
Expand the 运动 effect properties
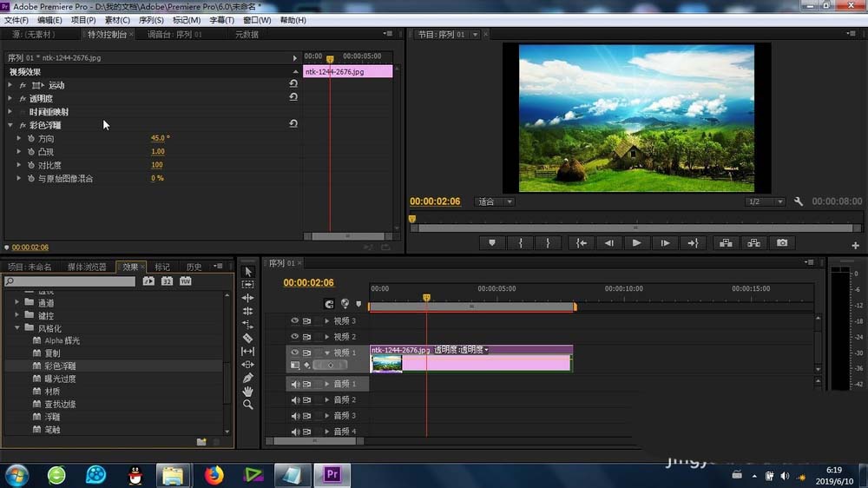(x=10, y=85)
